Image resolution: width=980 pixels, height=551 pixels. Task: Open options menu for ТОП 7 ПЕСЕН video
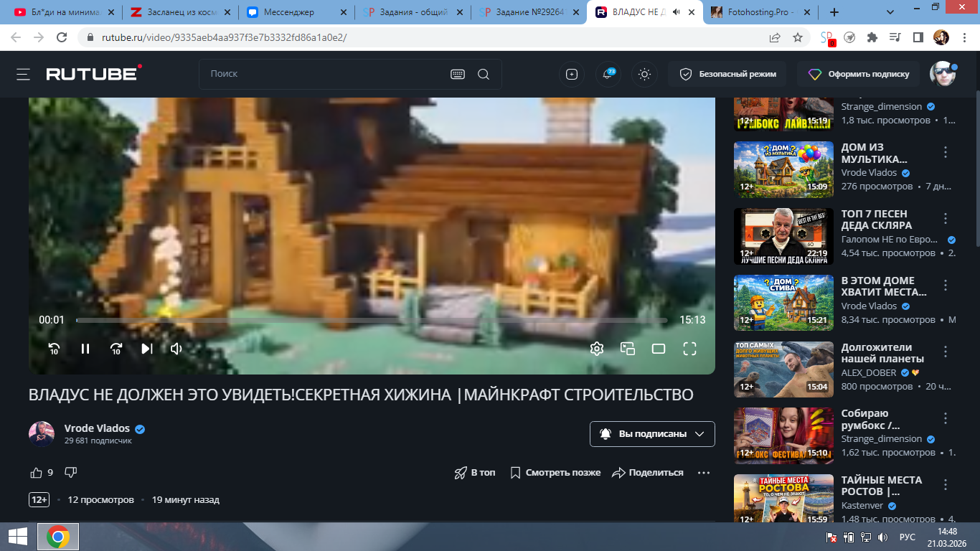946,219
